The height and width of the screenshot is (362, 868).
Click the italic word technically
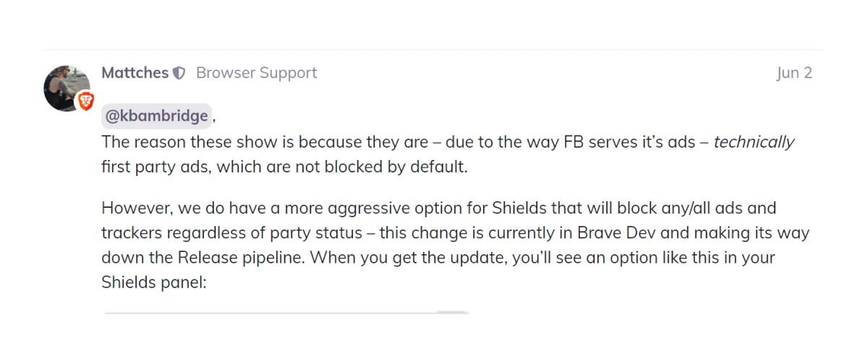754,142
